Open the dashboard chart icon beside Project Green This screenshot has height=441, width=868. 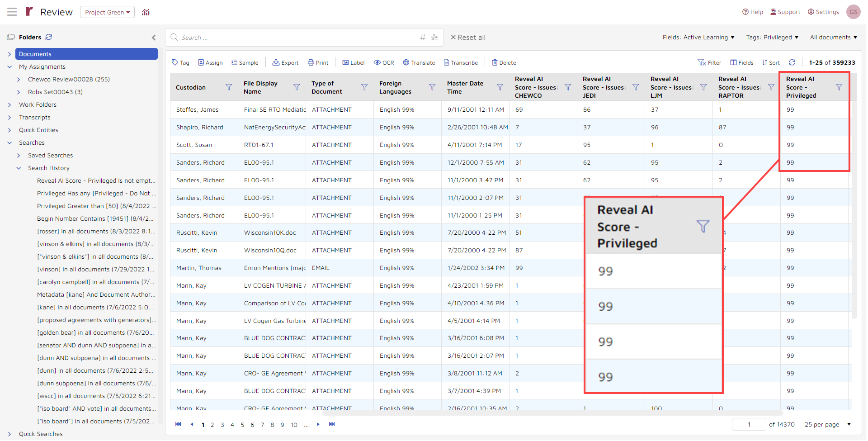click(146, 12)
